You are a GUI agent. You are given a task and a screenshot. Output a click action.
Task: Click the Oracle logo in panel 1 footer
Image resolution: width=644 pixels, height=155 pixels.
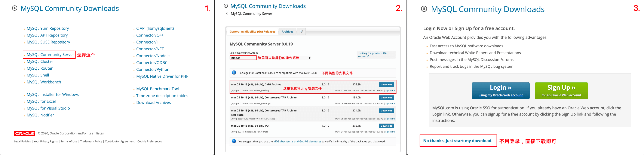tap(25, 133)
